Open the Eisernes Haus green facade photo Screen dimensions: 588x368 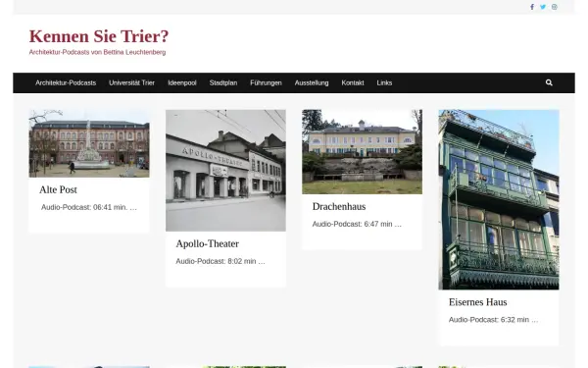click(x=499, y=199)
